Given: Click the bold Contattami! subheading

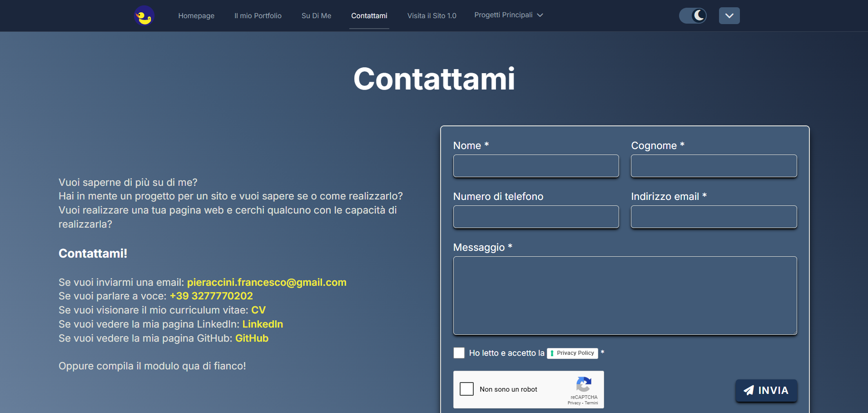Looking at the screenshot, I should click(x=93, y=254).
